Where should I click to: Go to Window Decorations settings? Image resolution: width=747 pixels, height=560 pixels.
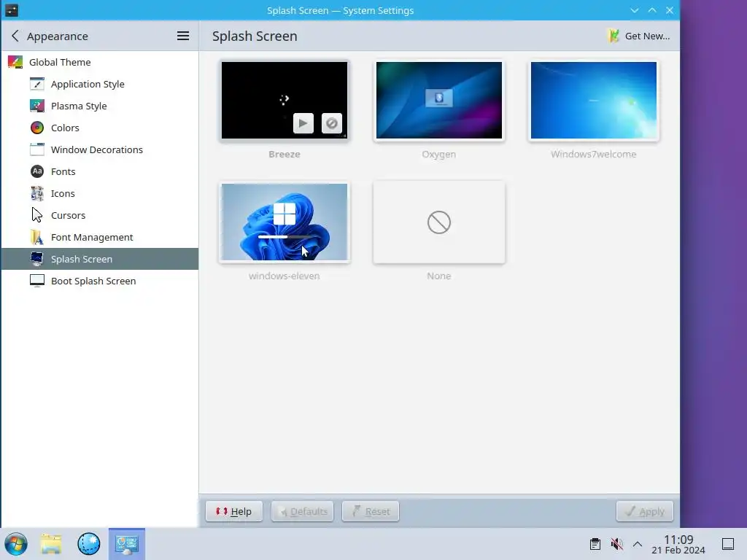pyautogui.click(x=99, y=149)
